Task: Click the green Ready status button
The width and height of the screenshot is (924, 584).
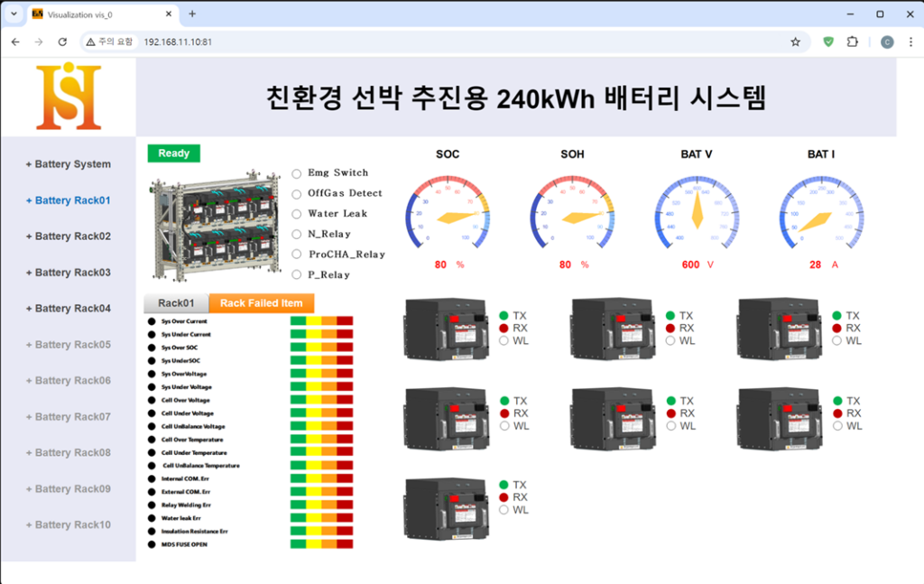Action: (x=173, y=153)
